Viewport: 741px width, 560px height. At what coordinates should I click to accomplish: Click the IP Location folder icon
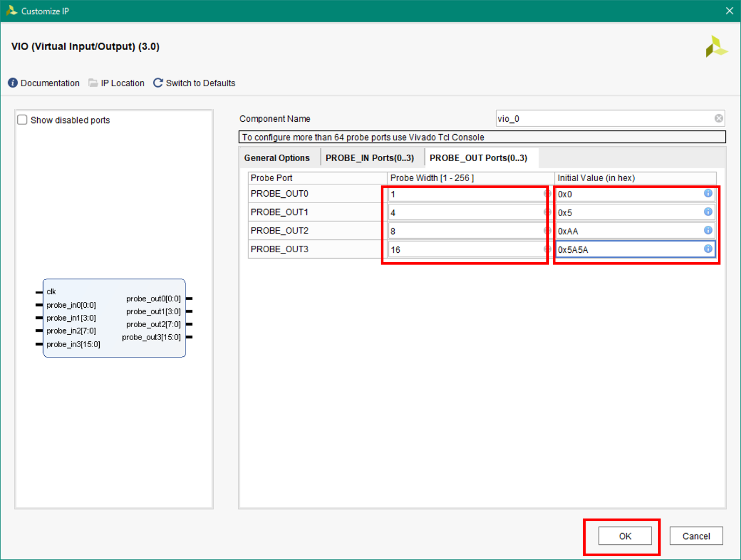(x=93, y=83)
